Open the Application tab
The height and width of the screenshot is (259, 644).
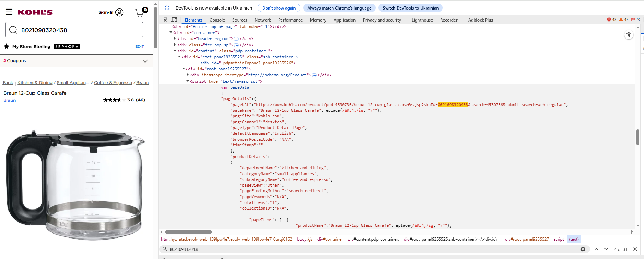click(x=345, y=20)
